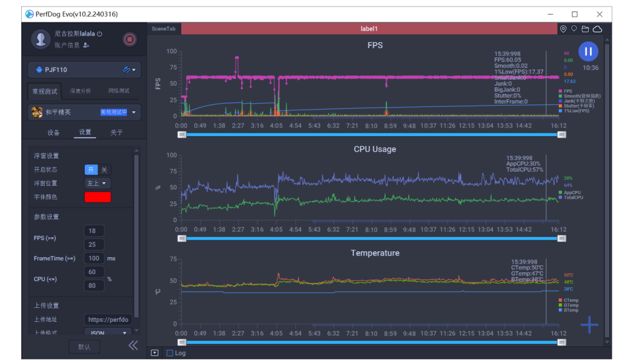
Task: Open the folder icon in the top bar
Action: click(x=585, y=29)
